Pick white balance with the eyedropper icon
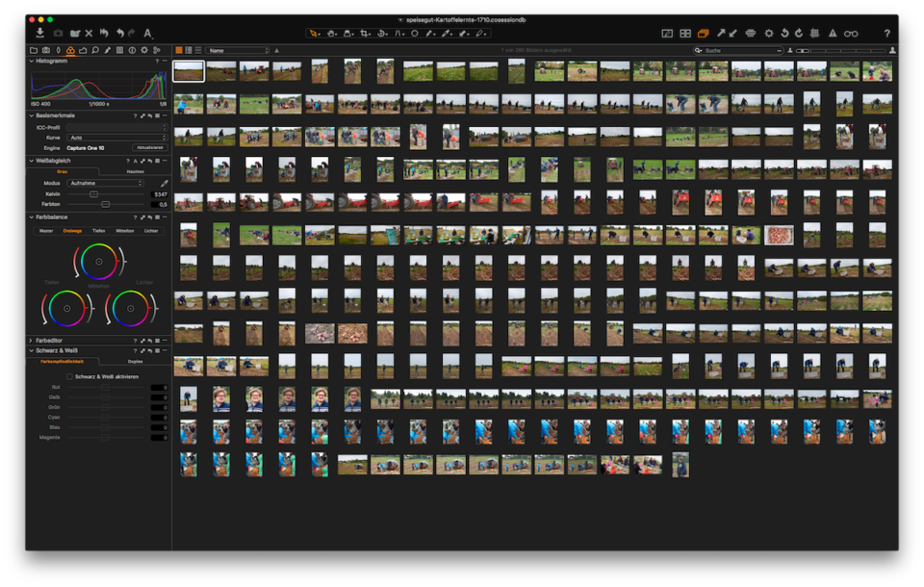Image resolution: width=924 pixels, height=587 pixels. pyautogui.click(x=164, y=183)
